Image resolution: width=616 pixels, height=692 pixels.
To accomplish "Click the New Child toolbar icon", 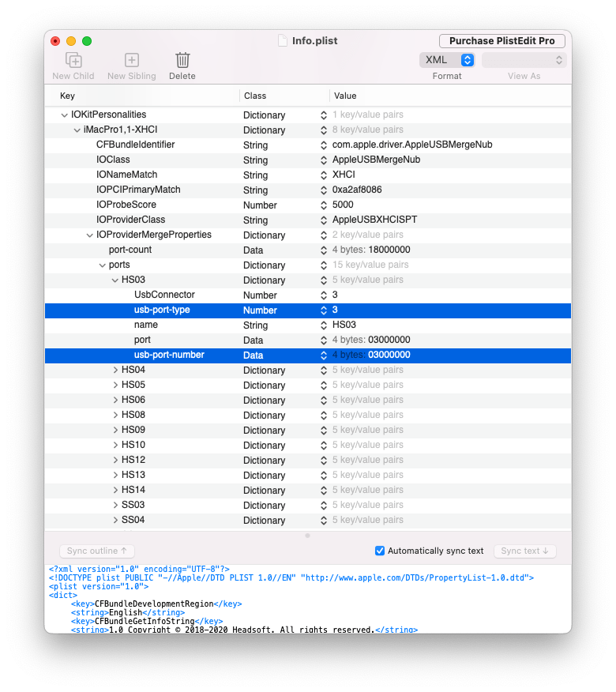I will (x=73, y=60).
